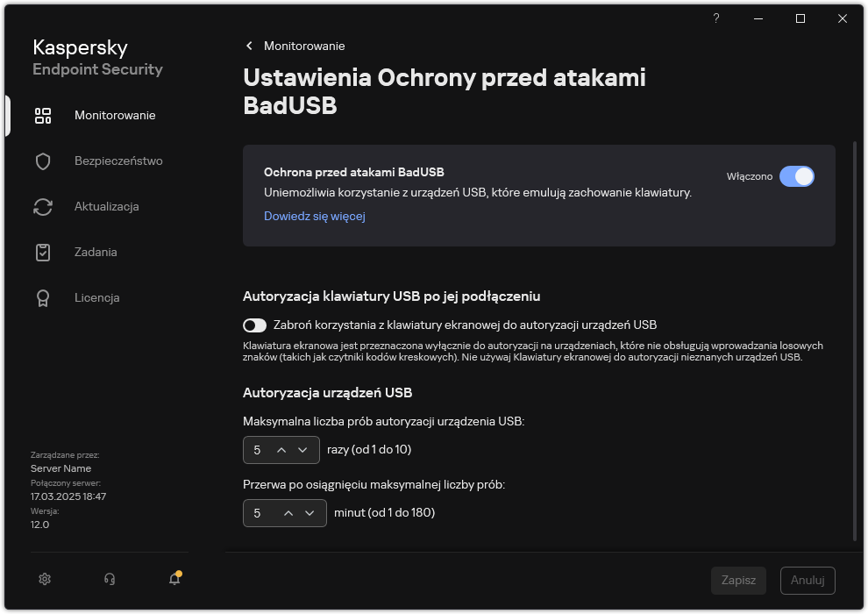Select the Bezpieczeństwo shield icon

click(43, 161)
